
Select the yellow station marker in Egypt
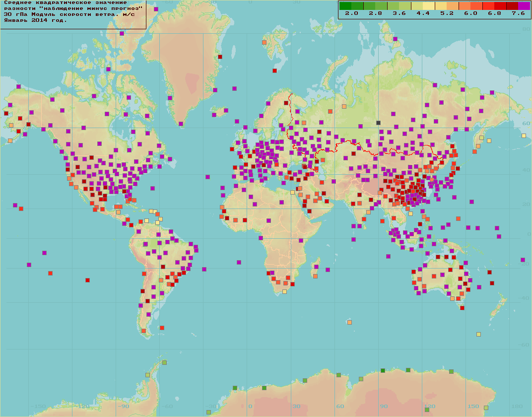292,193
